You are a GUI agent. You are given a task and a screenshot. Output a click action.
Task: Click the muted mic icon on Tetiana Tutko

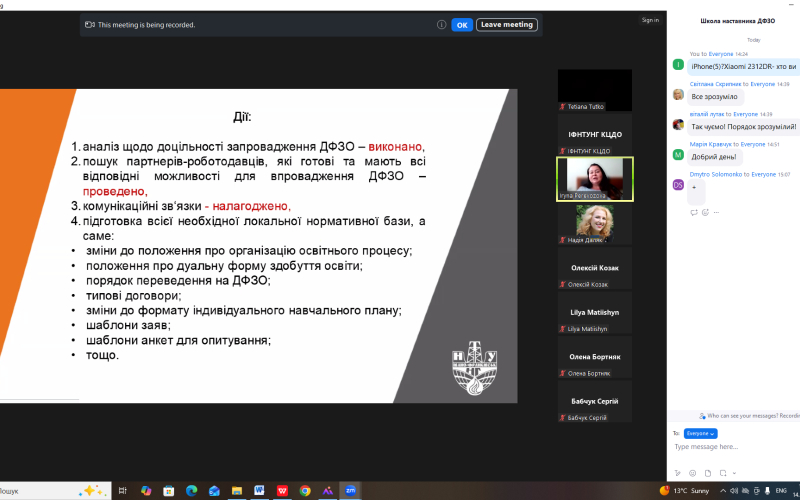click(x=563, y=107)
